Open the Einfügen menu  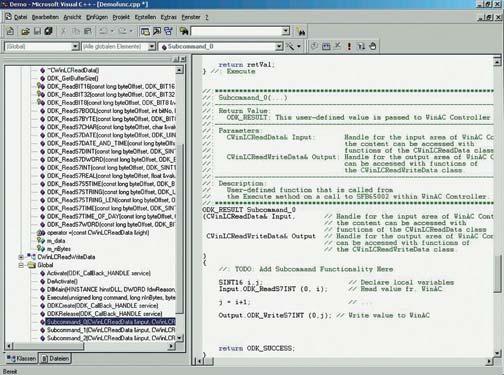(x=97, y=17)
